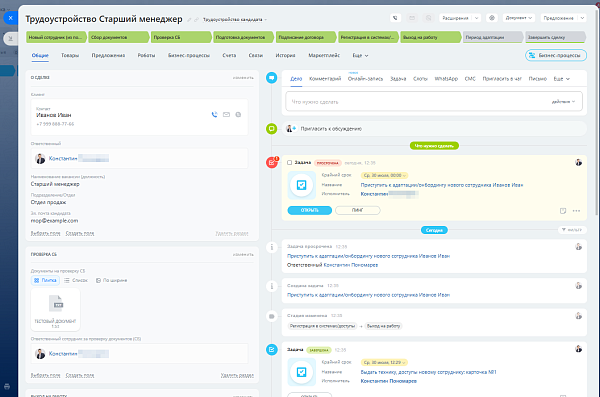Click the phone call icon in the top toolbar
600x397 pixels.
coord(395,18)
